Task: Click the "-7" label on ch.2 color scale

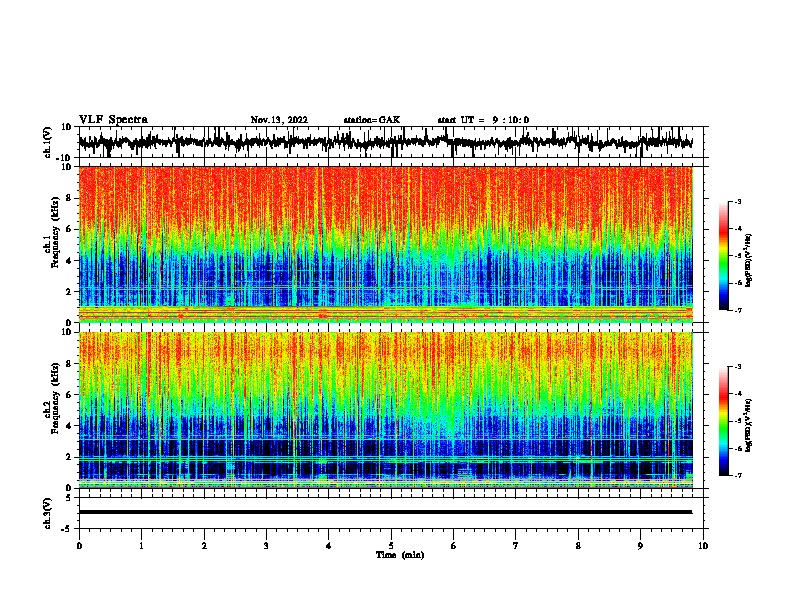Action: pos(738,475)
